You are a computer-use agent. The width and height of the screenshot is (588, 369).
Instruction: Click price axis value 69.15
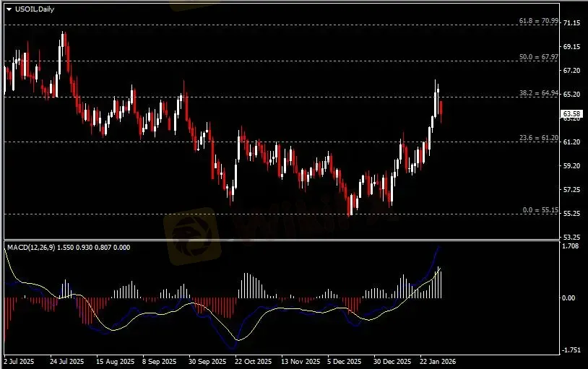pos(571,46)
